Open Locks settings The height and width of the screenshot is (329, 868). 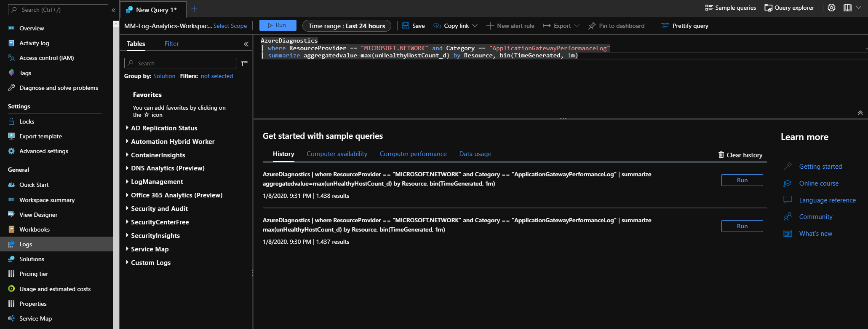[27, 121]
